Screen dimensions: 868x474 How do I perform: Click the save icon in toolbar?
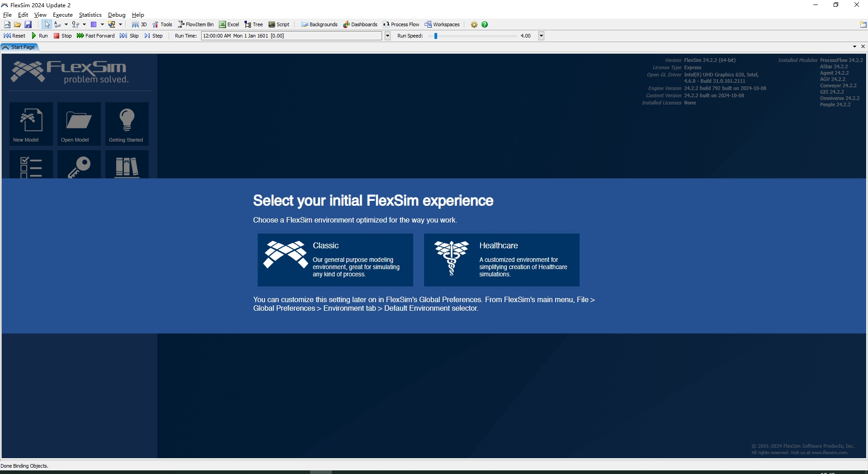tap(28, 24)
